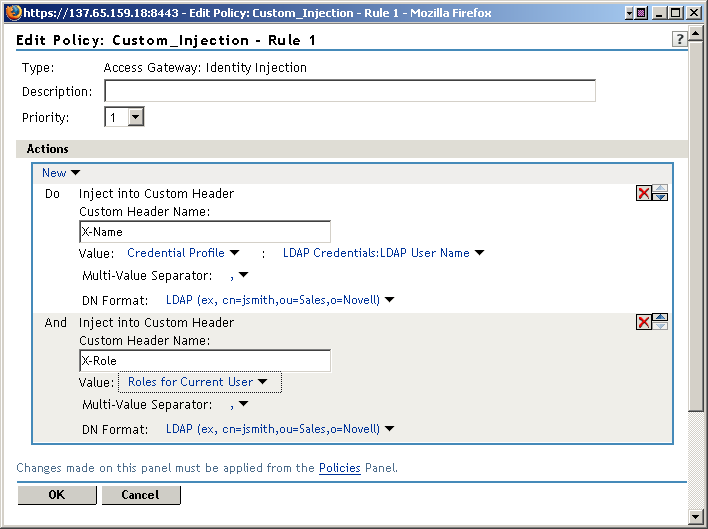The image size is (708, 529).
Task: Click the Cancel button
Action: 140,495
